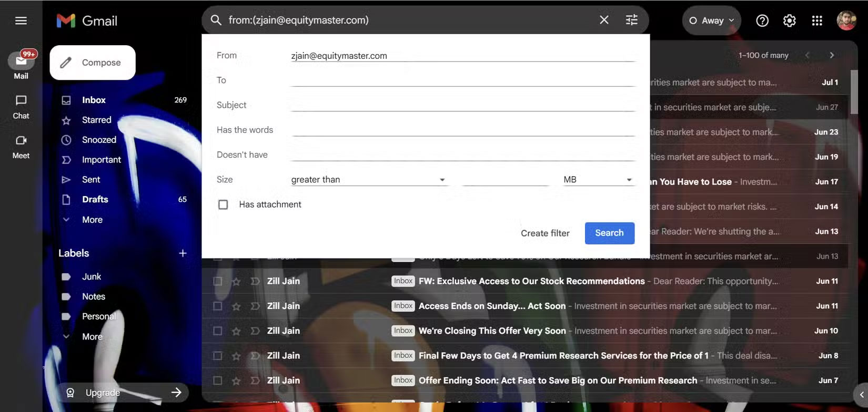Select the 'FW: Exclusive Access' email checkbox
Image resolution: width=868 pixels, height=412 pixels.
217,282
